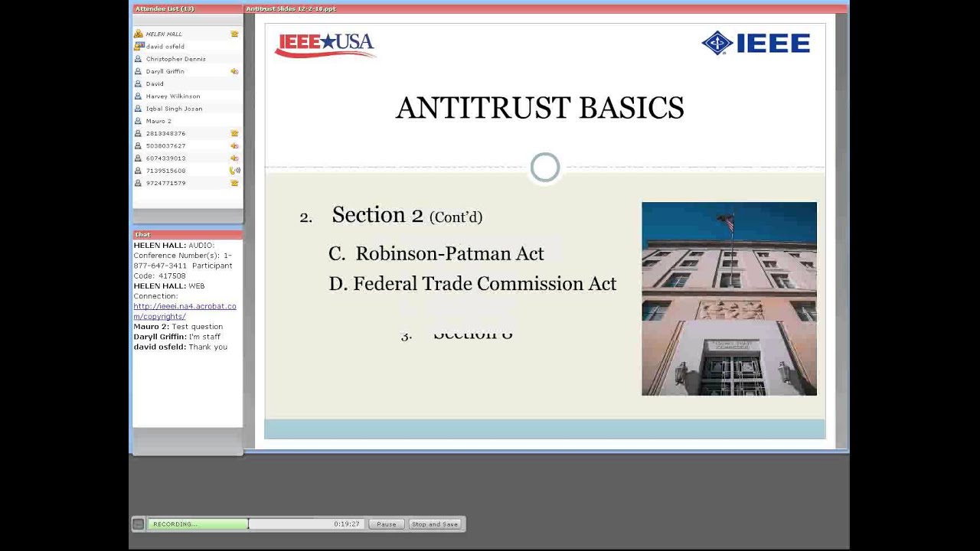Viewport: 980px width, 551px height.
Task: Click the presenter icon beside david osfeld
Action: 138,46
